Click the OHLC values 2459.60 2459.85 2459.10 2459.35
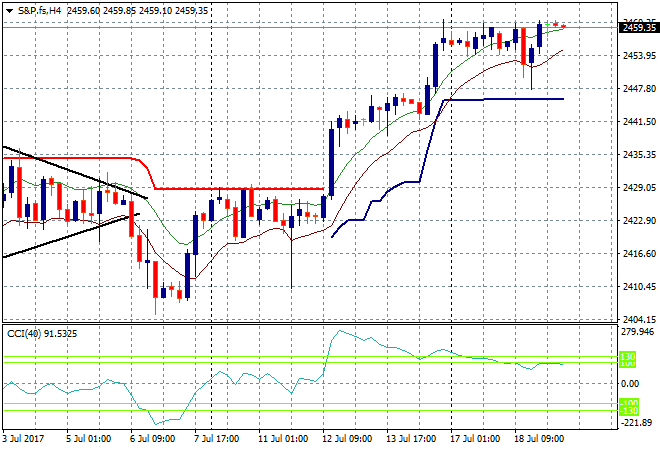 137,11
